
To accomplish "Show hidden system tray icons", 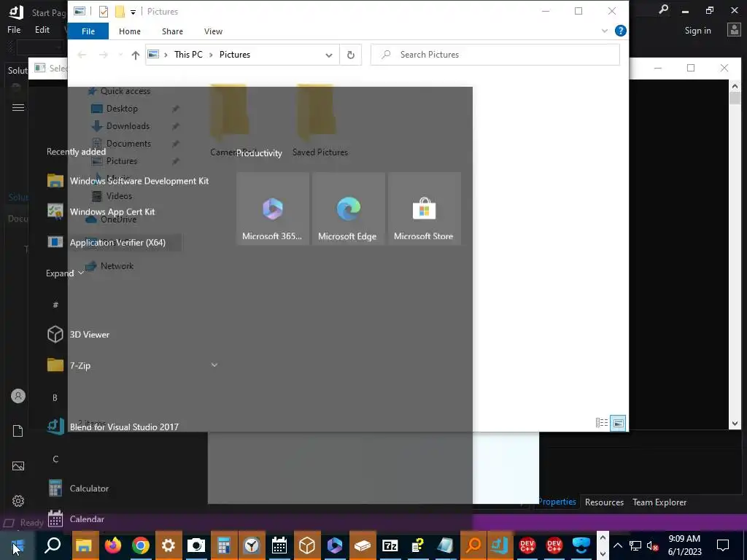I will [617, 545].
